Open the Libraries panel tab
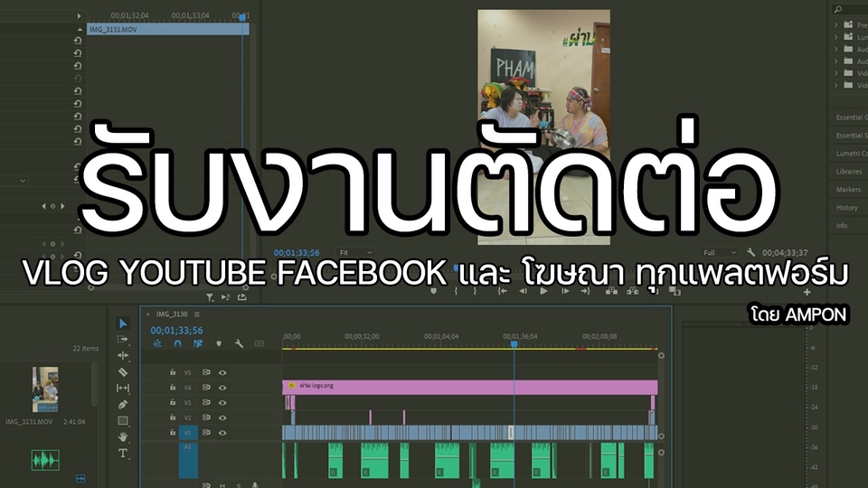Screen dimensions: 868x488 849,172
